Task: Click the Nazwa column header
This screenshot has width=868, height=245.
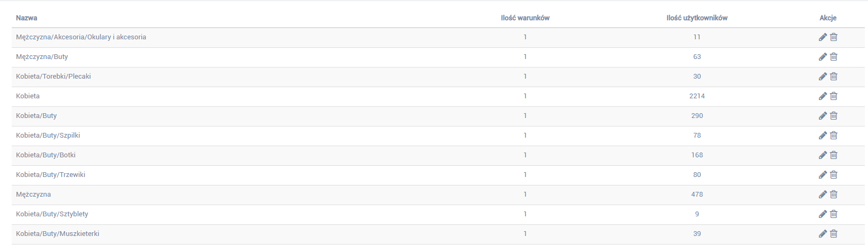Action: pos(27,18)
